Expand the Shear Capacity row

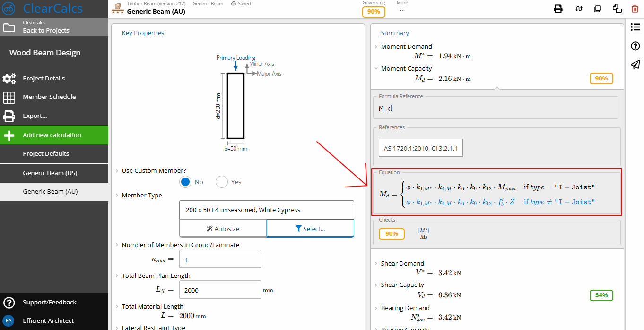tap(376, 285)
